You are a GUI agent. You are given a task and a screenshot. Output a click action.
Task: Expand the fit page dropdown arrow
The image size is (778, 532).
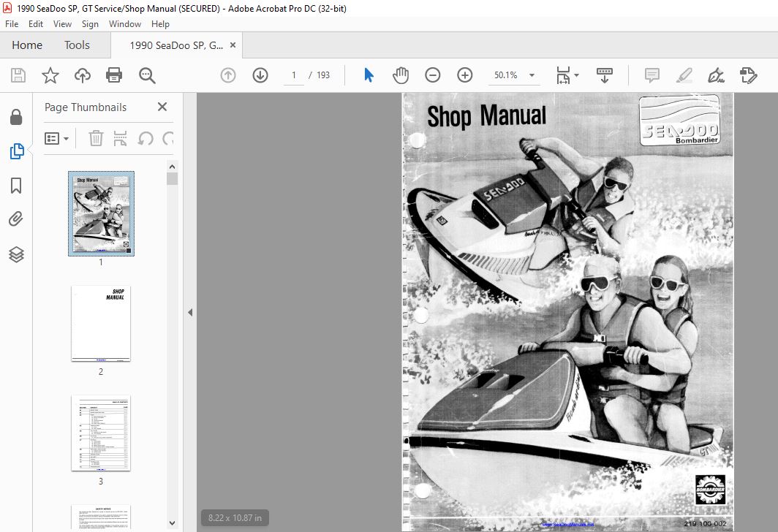click(576, 75)
